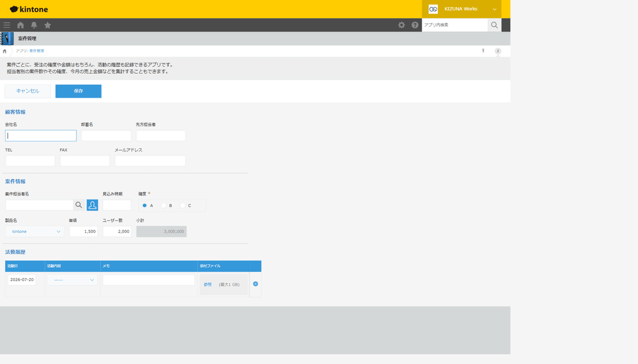Click the 見込み時期 input field
This screenshot has height=364, width=638.
tap(117, 205)
